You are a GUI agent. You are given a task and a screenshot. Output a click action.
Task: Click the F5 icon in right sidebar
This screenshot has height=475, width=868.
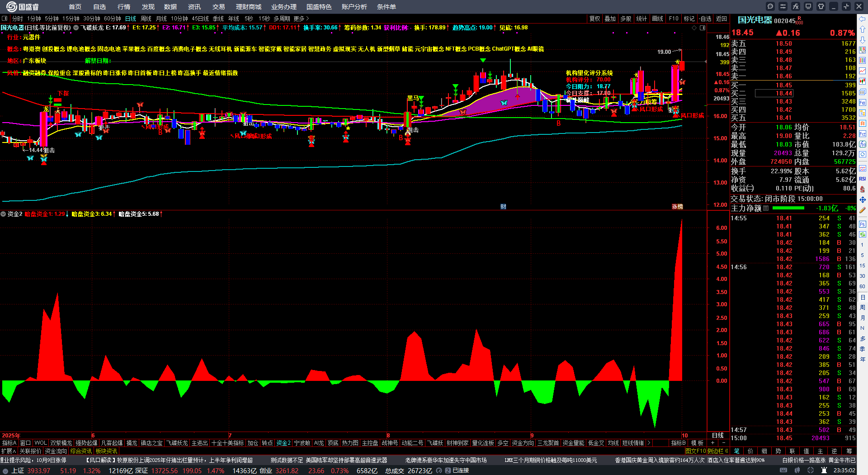pos(863,224)
